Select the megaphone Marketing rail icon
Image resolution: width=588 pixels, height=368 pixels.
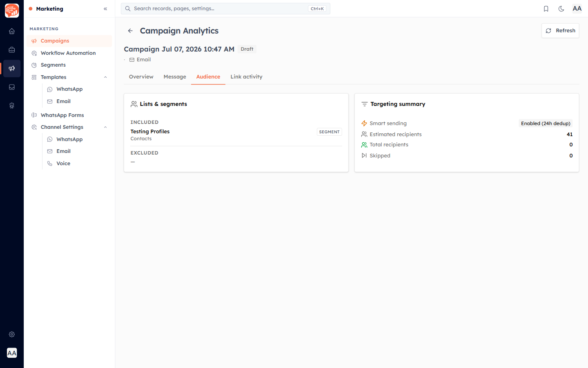[12, 68]
